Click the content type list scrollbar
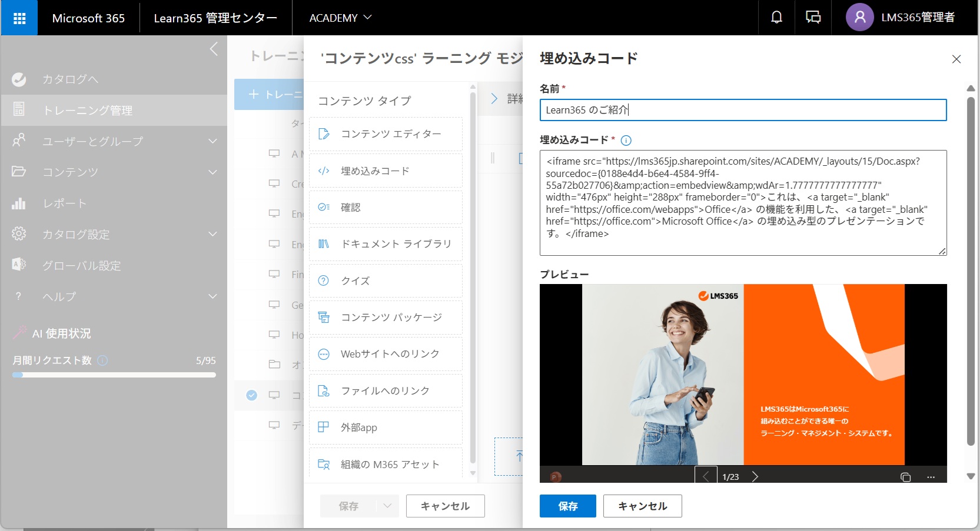The width and height of the screenshot is (980, 531). coord(473,276)
